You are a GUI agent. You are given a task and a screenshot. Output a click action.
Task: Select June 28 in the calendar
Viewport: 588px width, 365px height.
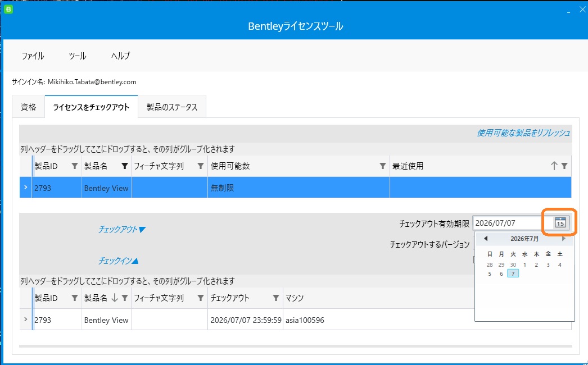[490, 264]
